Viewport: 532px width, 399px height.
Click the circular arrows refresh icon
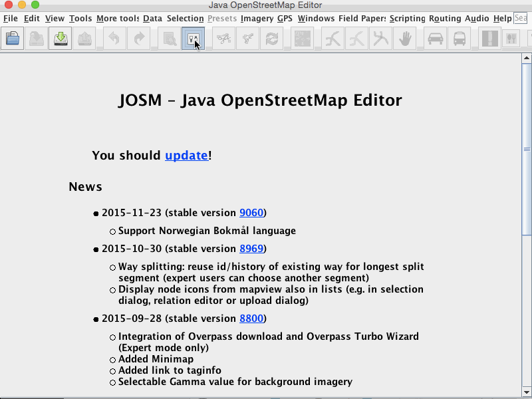tap(272, 39)
